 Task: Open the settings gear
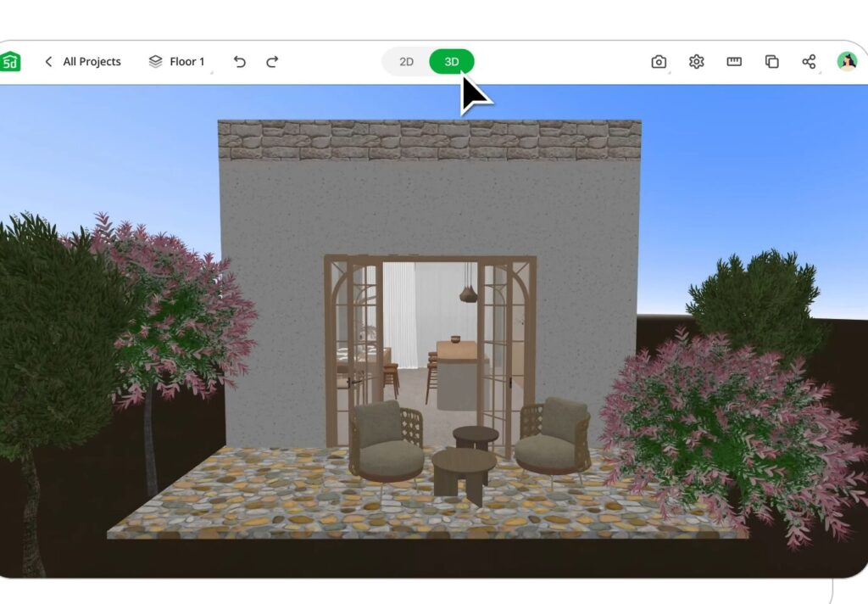tap(696, 61)
